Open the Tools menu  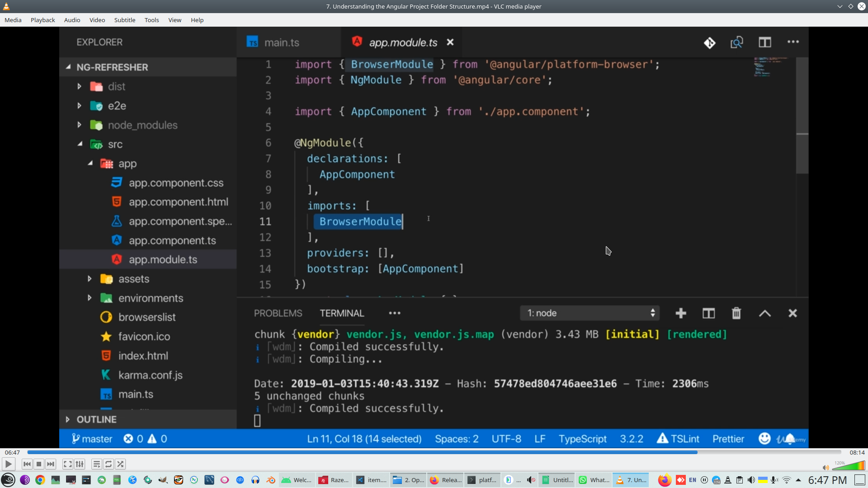coord(151,20)
